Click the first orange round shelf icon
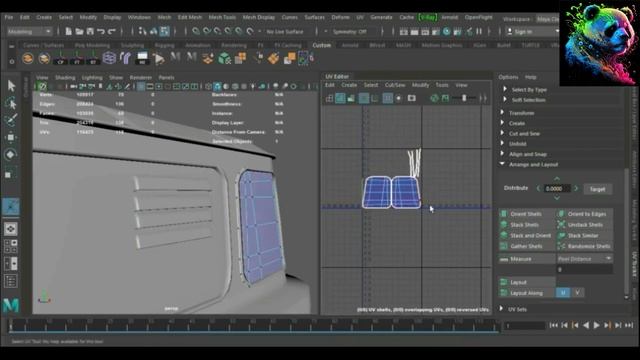 28,58
